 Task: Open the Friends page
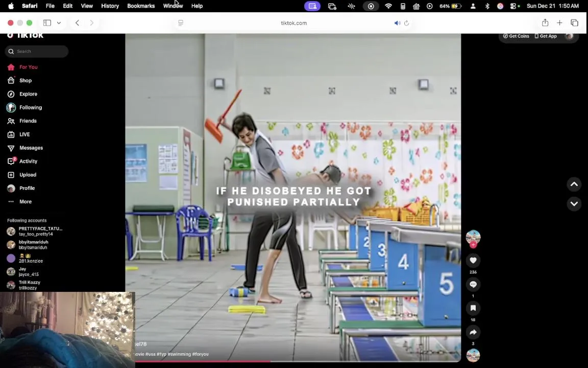[x=22, y=121]
